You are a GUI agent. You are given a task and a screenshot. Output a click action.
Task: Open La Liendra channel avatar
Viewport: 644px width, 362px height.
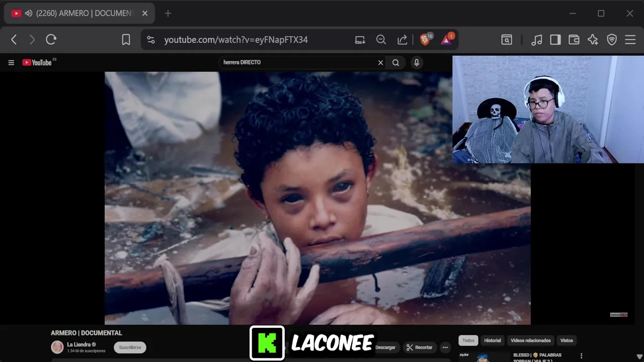57,347
